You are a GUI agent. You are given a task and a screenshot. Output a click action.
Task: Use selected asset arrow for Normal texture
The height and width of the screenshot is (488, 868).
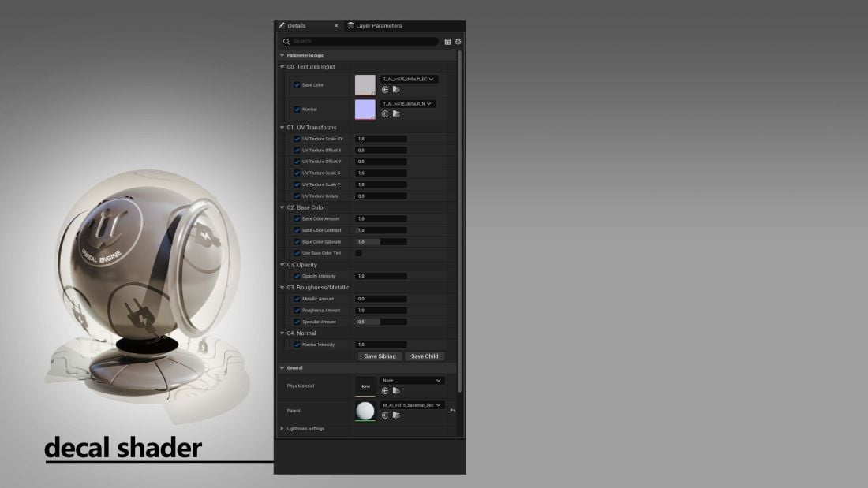pos(385,114)
